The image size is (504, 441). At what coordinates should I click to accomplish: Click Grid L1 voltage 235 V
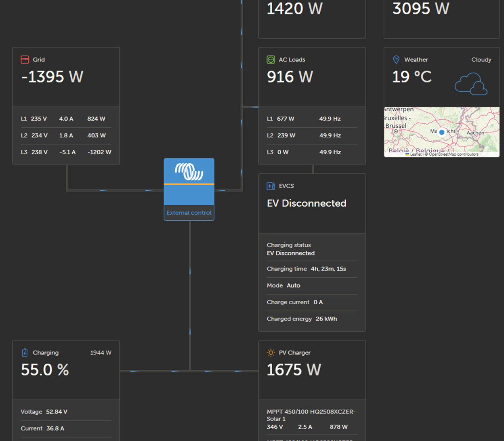click(x=39, y=119)
